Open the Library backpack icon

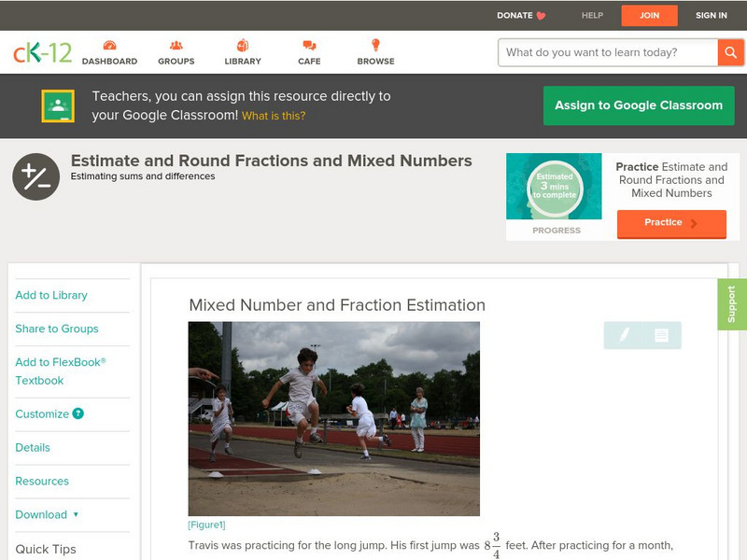tap(243, 45)
